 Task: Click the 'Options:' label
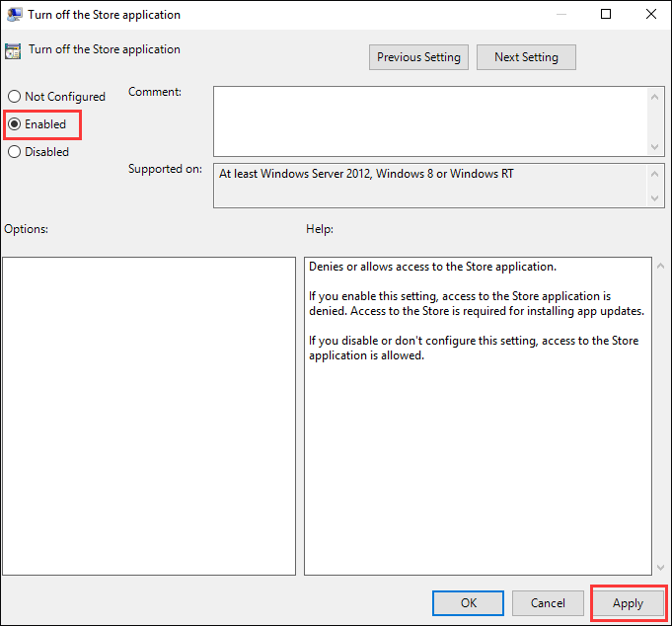tap(26, 229)
